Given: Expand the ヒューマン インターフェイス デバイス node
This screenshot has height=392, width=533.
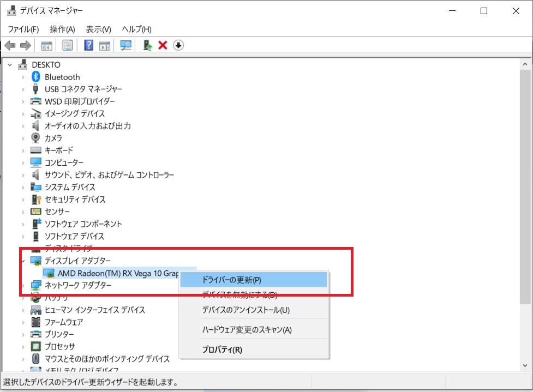Looking at the screenshot, I should tap(23, 310).
